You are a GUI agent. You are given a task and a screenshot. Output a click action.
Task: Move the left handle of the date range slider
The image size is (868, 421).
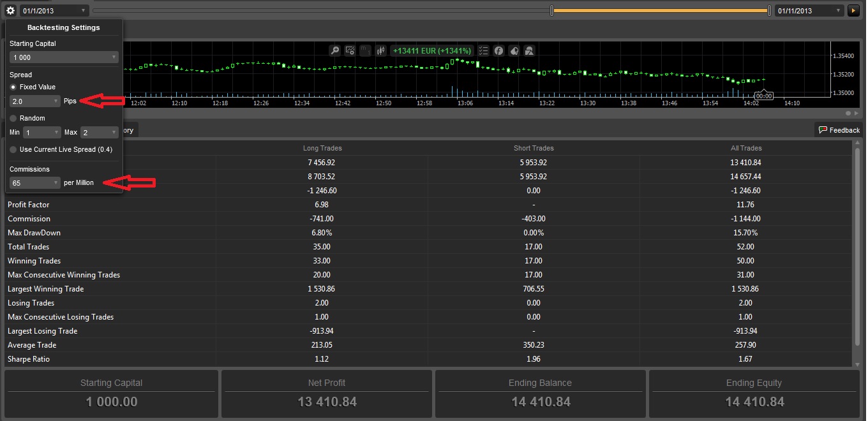(x=552, y=10)
